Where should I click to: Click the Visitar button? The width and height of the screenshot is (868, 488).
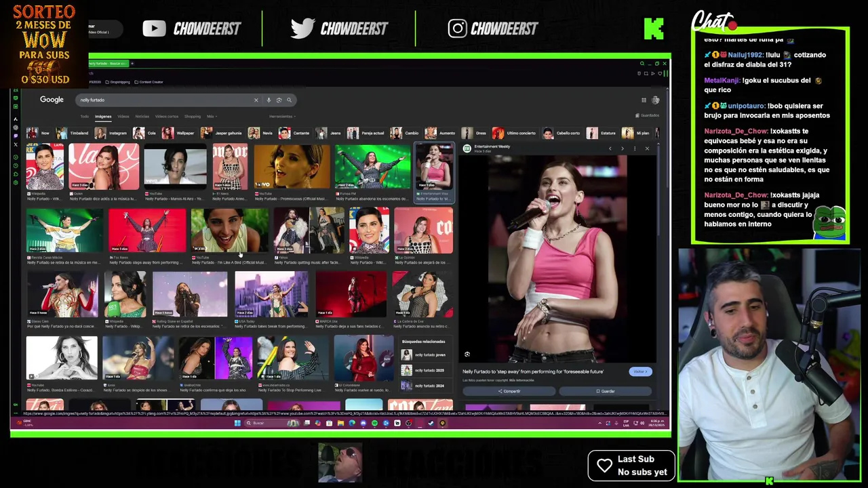[x=640, y=371]
